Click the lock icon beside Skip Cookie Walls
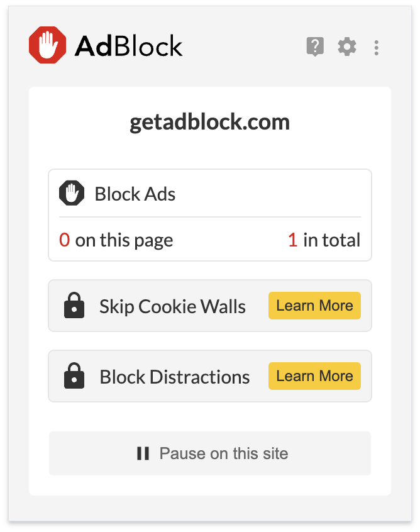The height and width of the screenshot is (532, 420). (x=74, y=306)
